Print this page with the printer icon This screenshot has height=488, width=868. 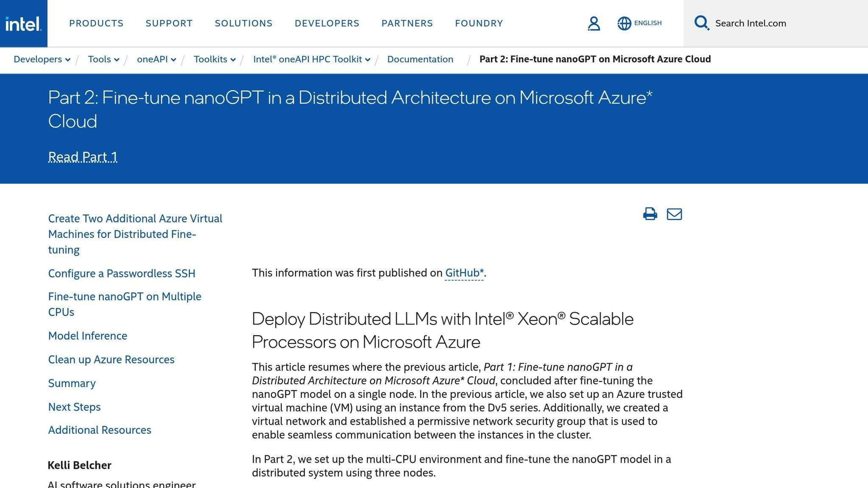(x=650, y=214)
